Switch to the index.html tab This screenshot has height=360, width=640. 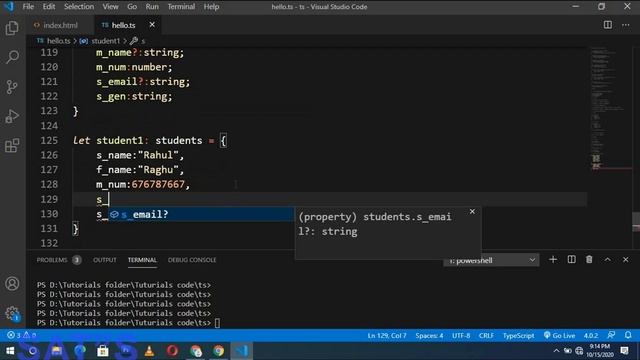(x=60, y=25)
